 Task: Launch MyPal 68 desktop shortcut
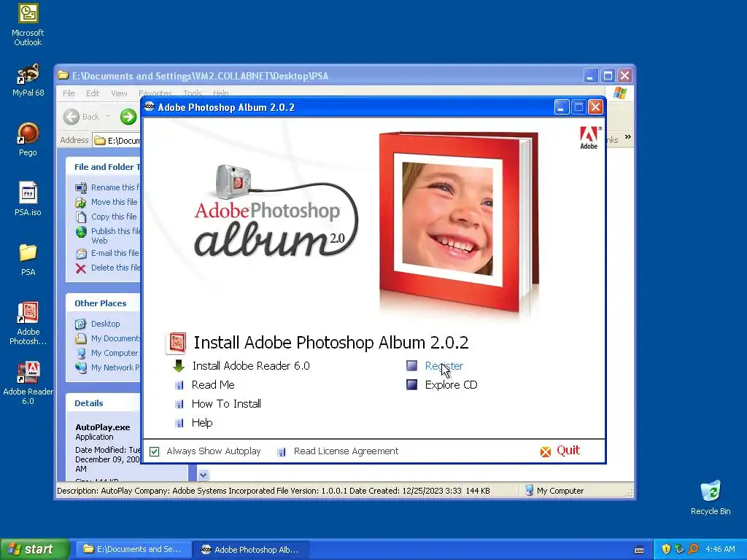pos(28,80)
